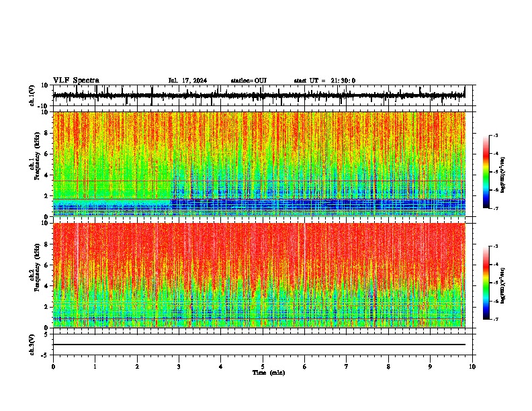
Task: Click inside the ch.2 spectrogram plot
Action: click(259, 275)
